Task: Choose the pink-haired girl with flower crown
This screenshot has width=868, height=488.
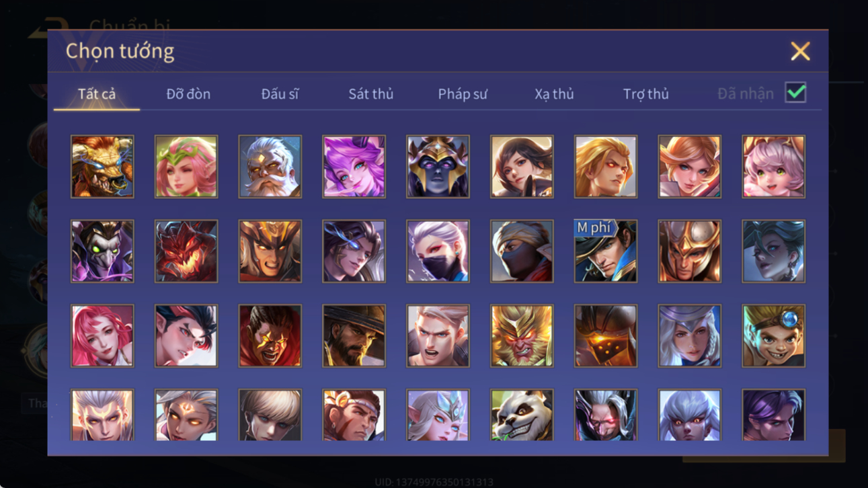Action: (186, 166)
